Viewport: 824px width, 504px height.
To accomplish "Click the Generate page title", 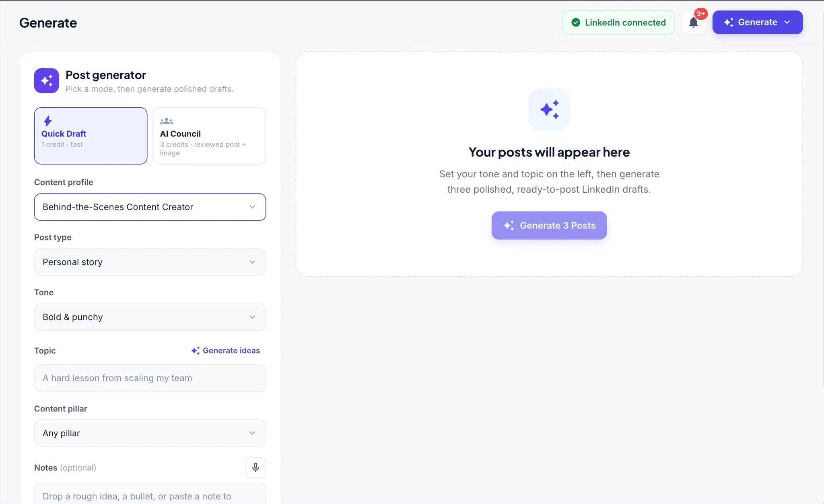I will pyautogui.click(x=48, y=23).
